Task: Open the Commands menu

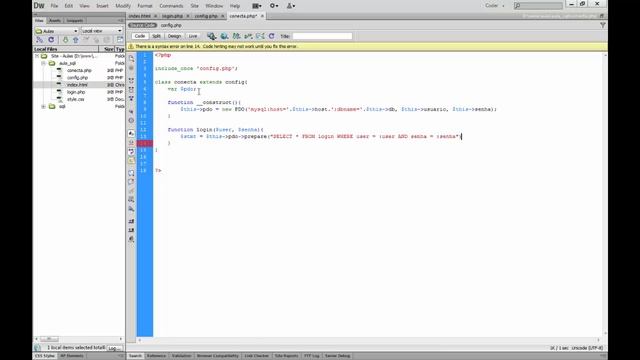Action: [x=171, y=6]
